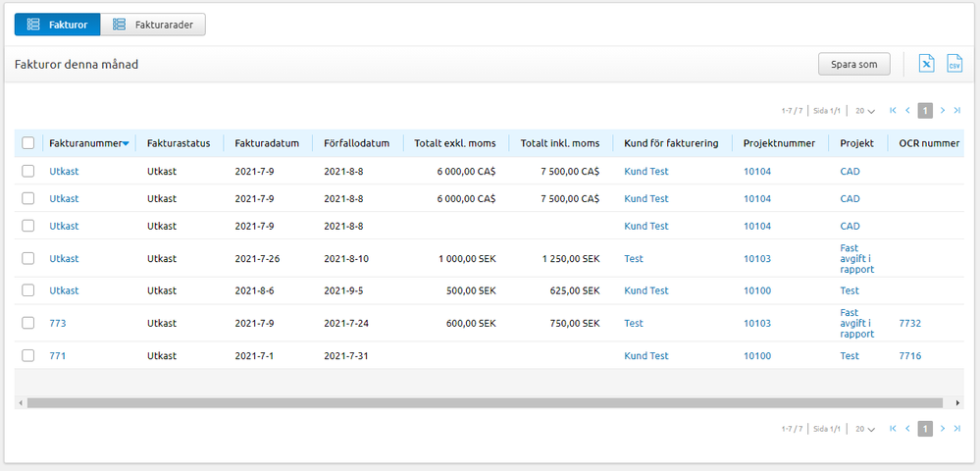Check the box for invoice 773
The height and width of the screenshot is (471, 980).
[x=28, y=323]
